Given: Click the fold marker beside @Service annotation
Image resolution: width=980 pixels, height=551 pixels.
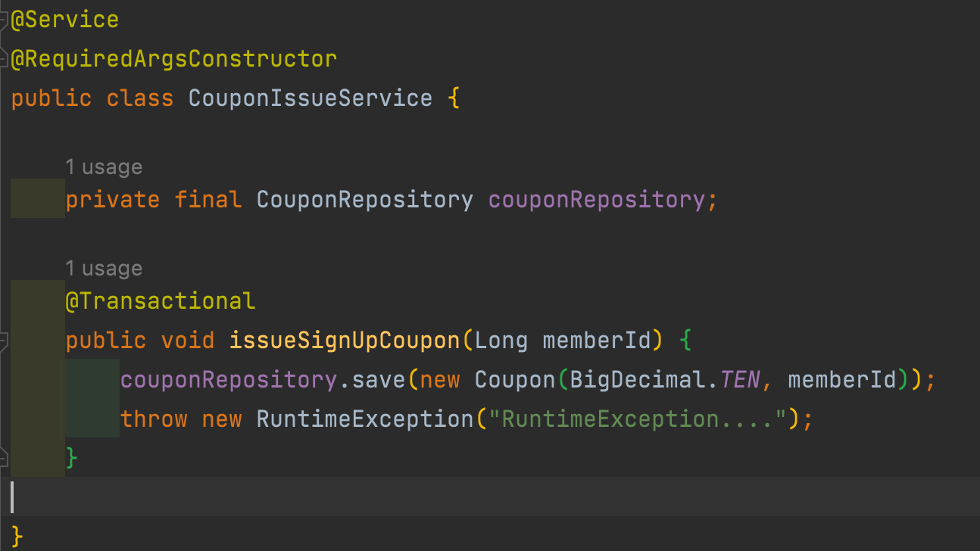Looking at the screenshot, I should (x=3, y=20).
